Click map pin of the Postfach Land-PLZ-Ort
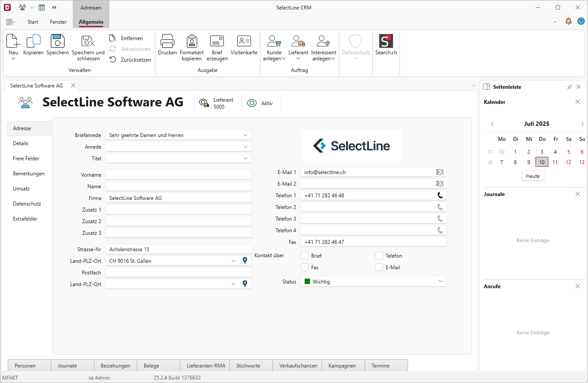Image resolution: width=588 pixels, height=383 pixels. [245, 284]
